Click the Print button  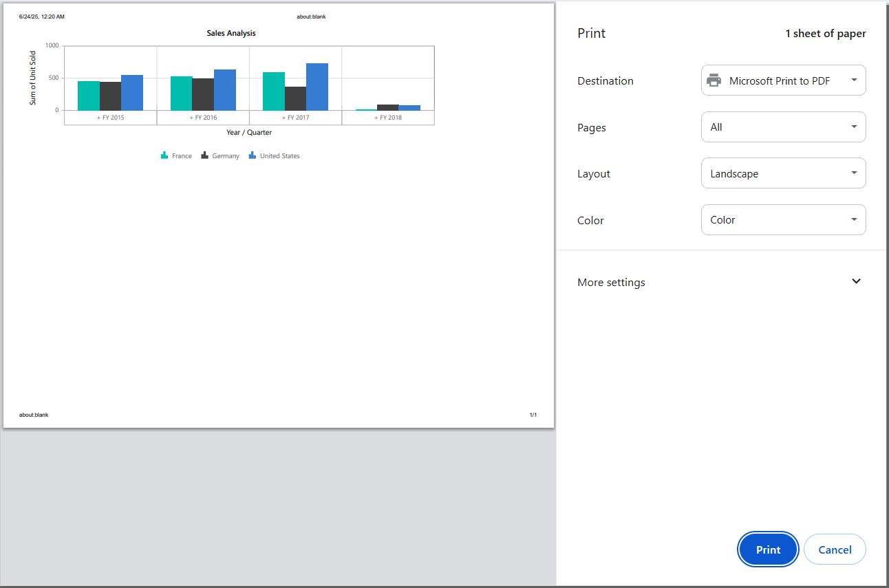[768, 549]
